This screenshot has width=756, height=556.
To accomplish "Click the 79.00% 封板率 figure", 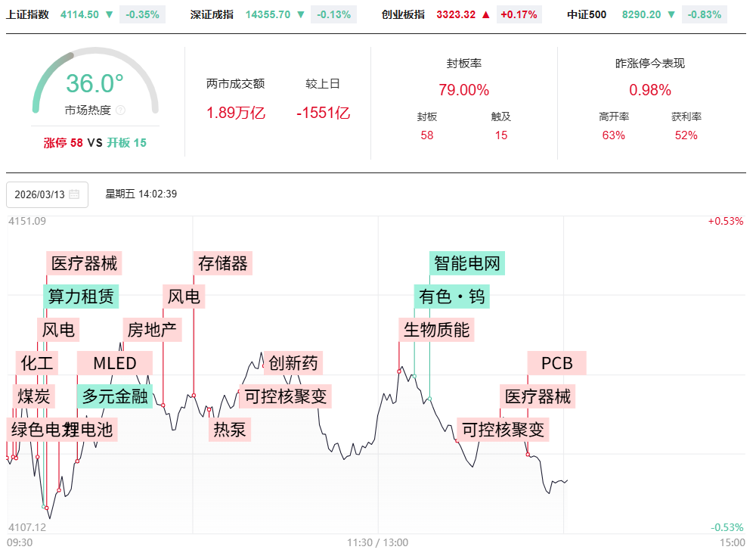I will [463, 90].
